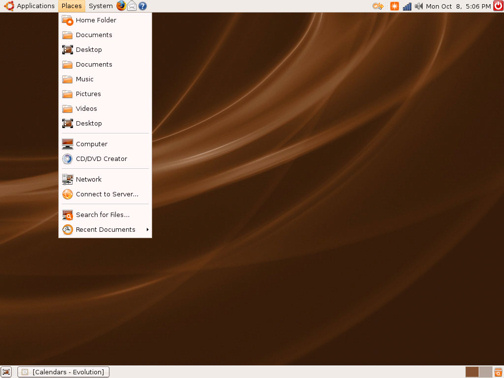Expand Recent Documents submenu

pyautogui.click(x=105, y=230)
